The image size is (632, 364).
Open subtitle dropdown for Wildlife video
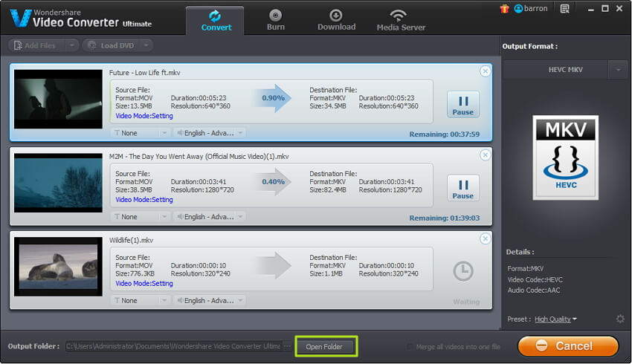pyautogui.click(x=141, y=300)
